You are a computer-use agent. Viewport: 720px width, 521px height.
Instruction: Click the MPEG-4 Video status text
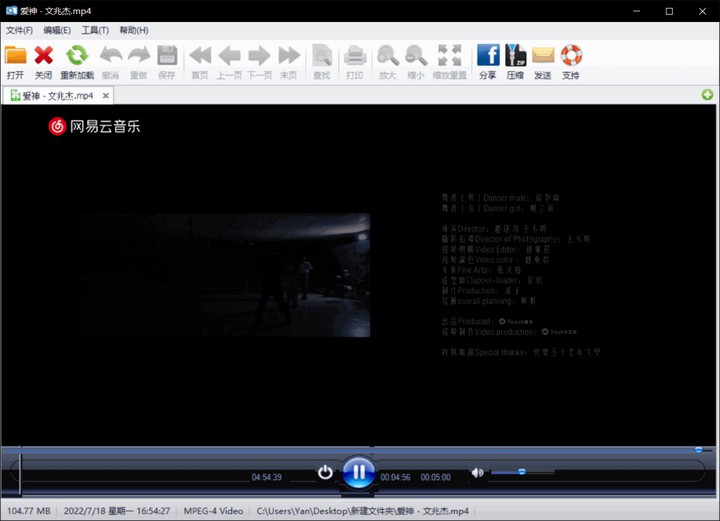[214, 511]
